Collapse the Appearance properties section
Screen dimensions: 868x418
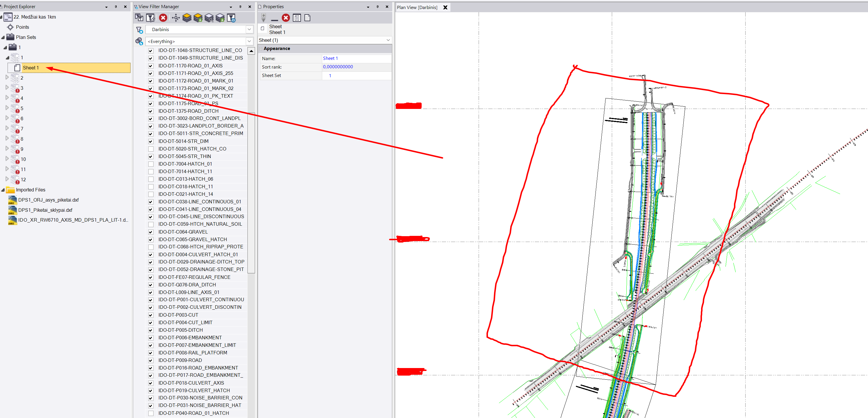point(261,49)
